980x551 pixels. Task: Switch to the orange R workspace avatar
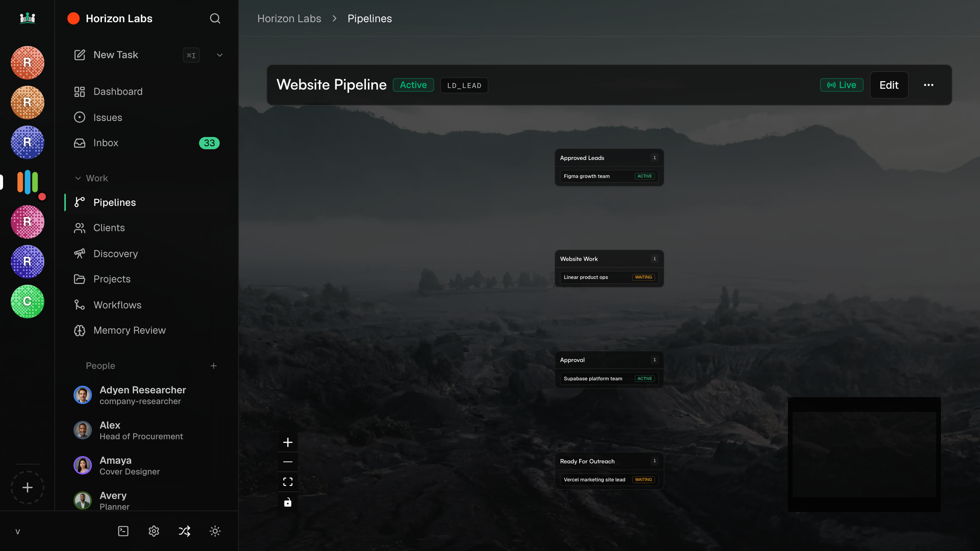28,103
